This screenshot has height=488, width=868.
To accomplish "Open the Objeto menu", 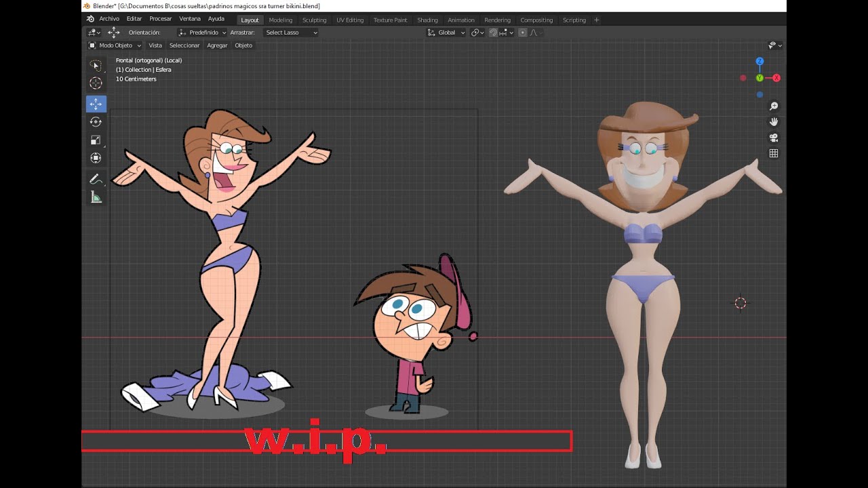I will (x=243, y=45).
